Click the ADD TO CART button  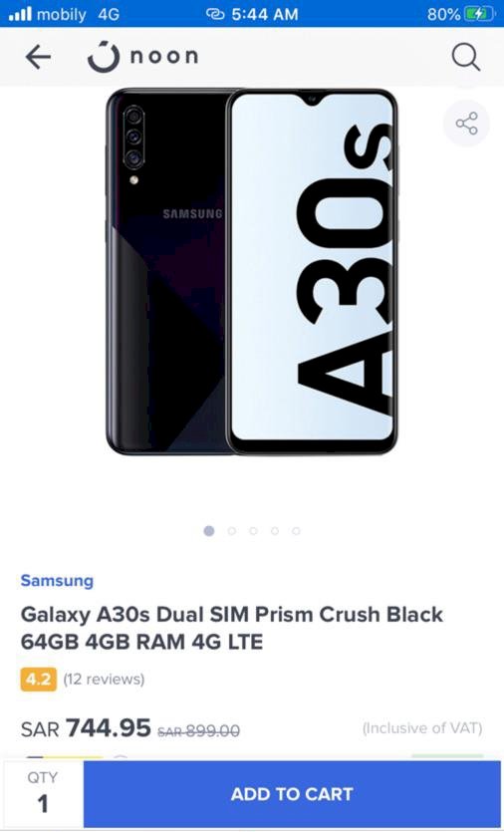[x=292, y=794]
